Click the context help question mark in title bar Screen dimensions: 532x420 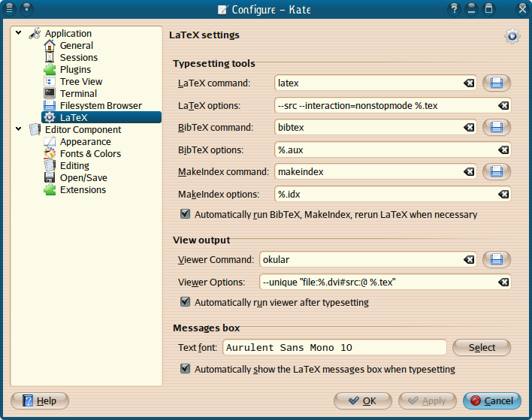pos(454,9)
